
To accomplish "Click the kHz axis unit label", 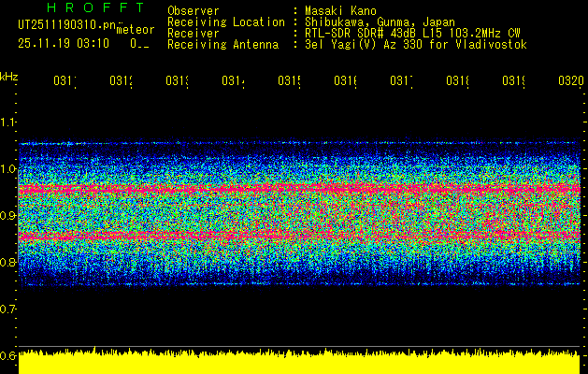I will pyautogui.click(x=9, y=76).
